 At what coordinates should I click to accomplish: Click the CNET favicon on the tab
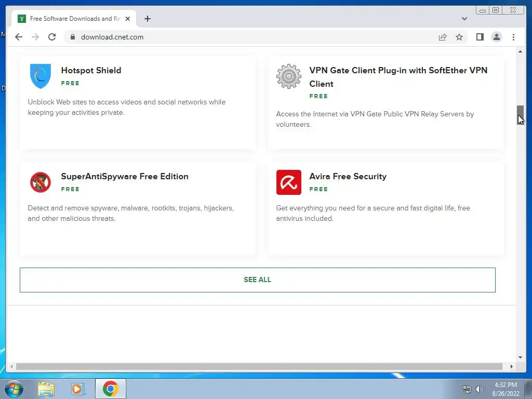coord(21,19)
